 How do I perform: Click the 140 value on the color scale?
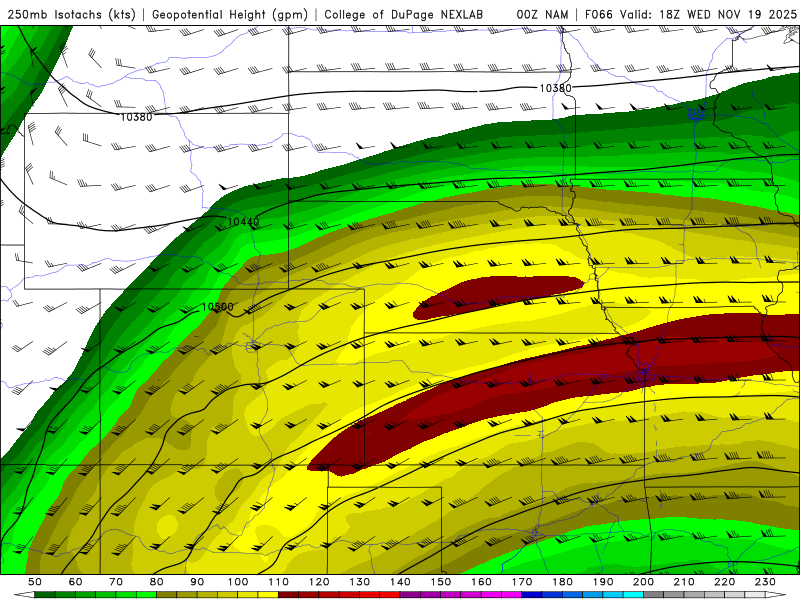click(400, 582)
